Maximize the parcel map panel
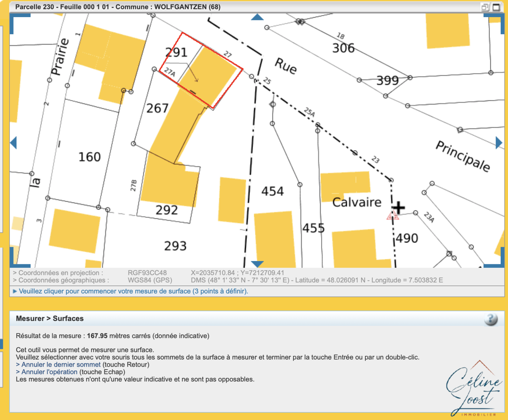This screenshot has height=420, width=508. click(496, 7)
